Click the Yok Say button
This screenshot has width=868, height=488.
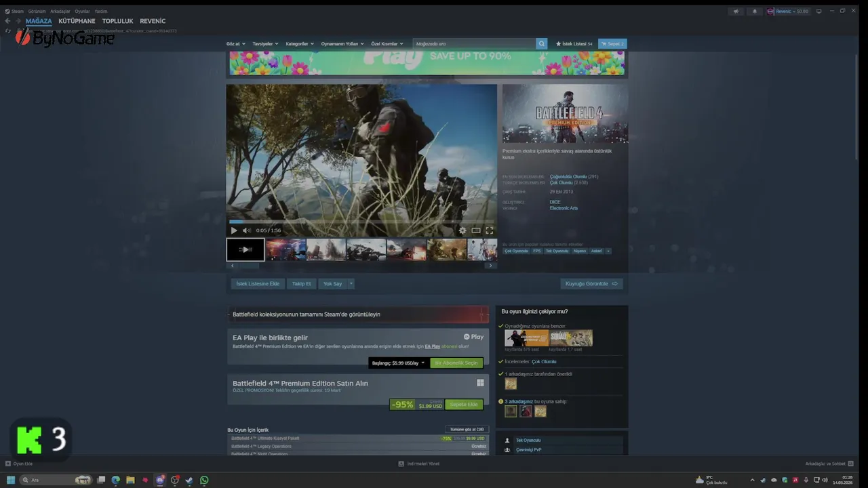point(332,284)
